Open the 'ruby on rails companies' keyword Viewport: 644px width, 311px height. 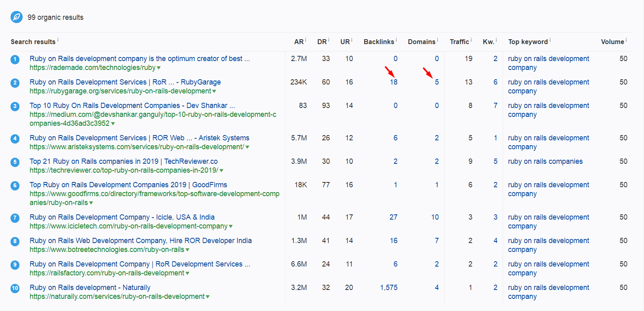click(x=545, y=161)
